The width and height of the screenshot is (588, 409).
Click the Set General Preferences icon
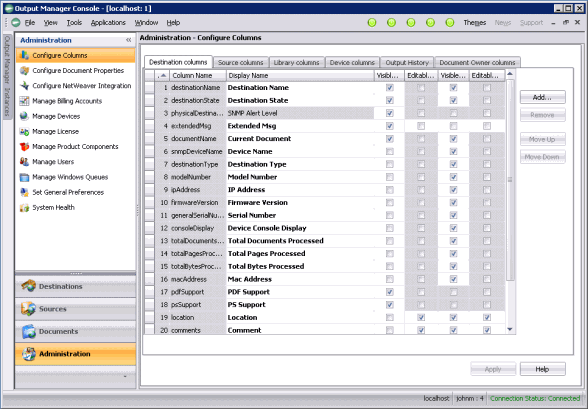24,192
